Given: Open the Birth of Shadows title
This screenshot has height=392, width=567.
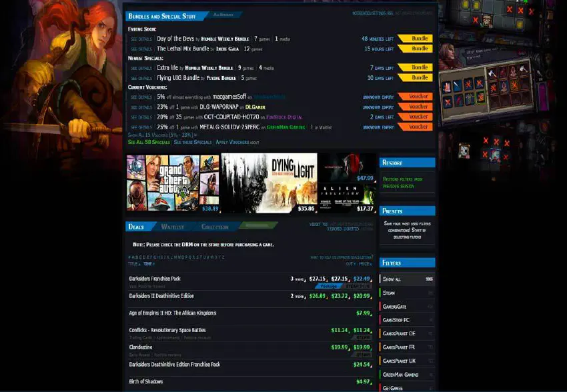Looking at the screenshot, I should pyautogui.click(x=145, y=381).
